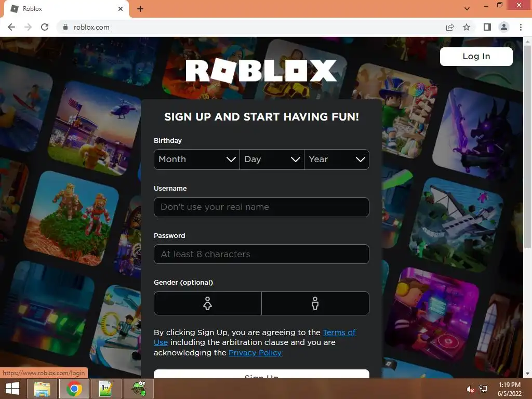532x399 pixels.
Task: Open a new tab with the plus button
Action: pyautogui.click(x=140, y=9)
